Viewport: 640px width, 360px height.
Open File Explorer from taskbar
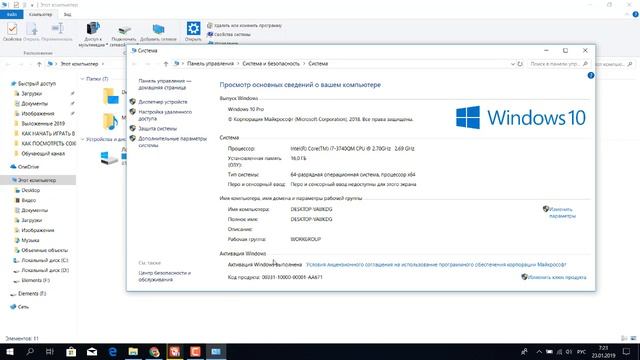pyautogui.click(x=133, y=351)
